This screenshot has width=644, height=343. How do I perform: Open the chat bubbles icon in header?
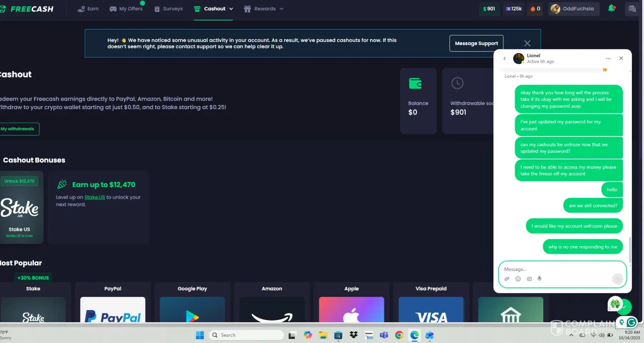coord(632,9)
